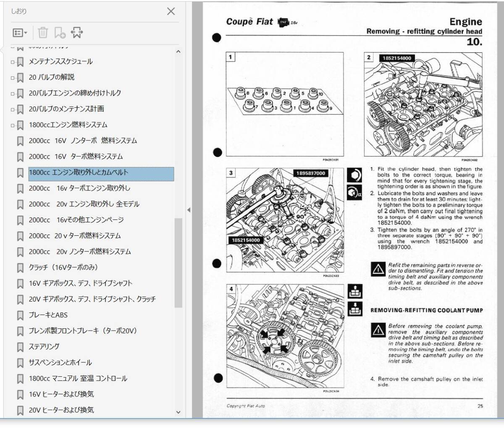504x430 pixels.
Task: Open bookmark 2000cc 16V ノンターボ 燃料システム
Action: (83, 141)
